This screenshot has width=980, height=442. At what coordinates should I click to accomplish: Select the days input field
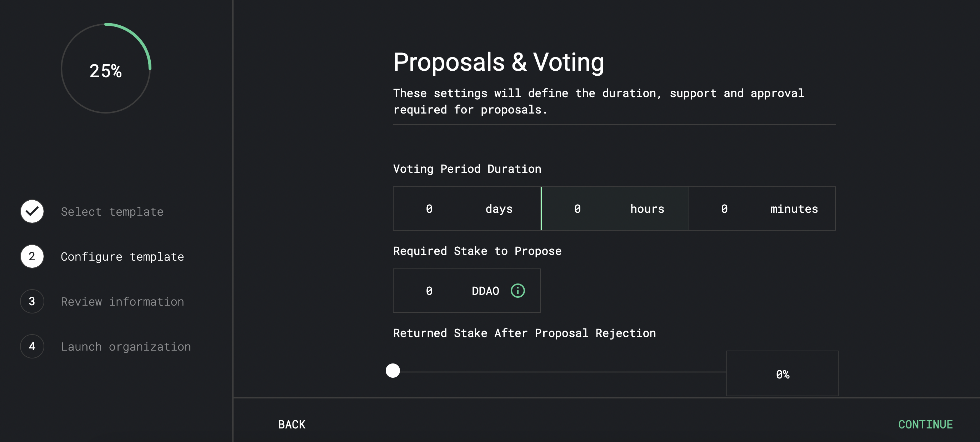tap(466, 209)
